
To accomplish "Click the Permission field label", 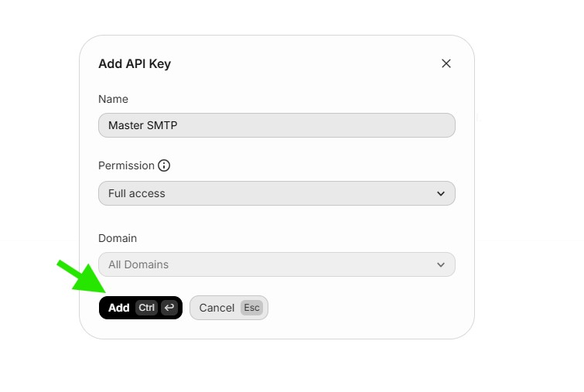I will (126, 165).
